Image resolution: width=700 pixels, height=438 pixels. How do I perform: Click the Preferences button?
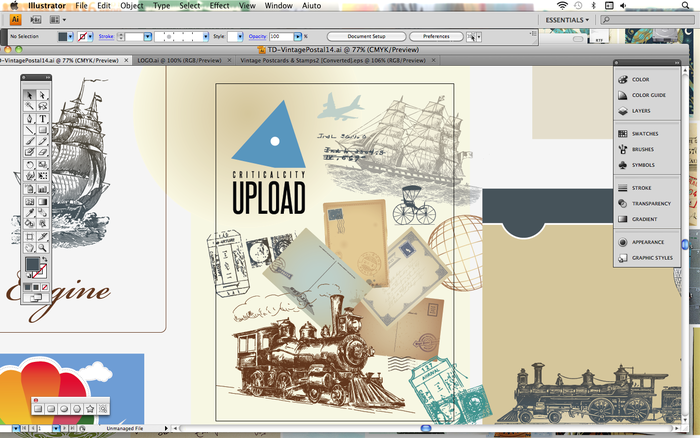pyautogui.click(x=436, y=37)
